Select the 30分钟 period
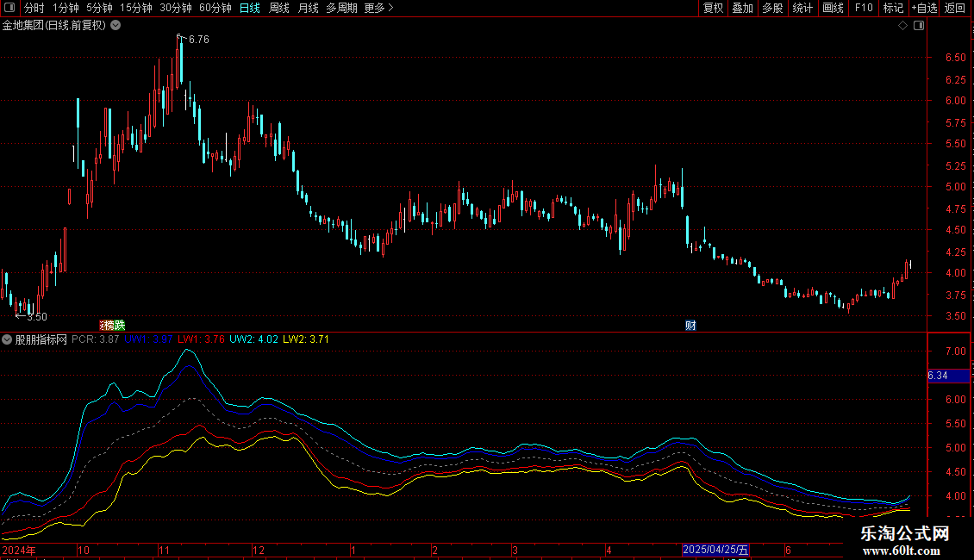 click(175, 8)
